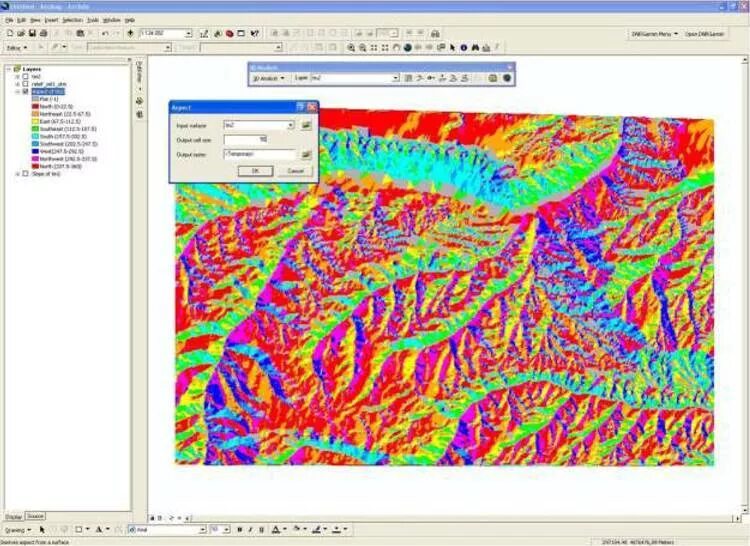
Task: Open the Command Line window icon
Action: [x=241, y=33]
